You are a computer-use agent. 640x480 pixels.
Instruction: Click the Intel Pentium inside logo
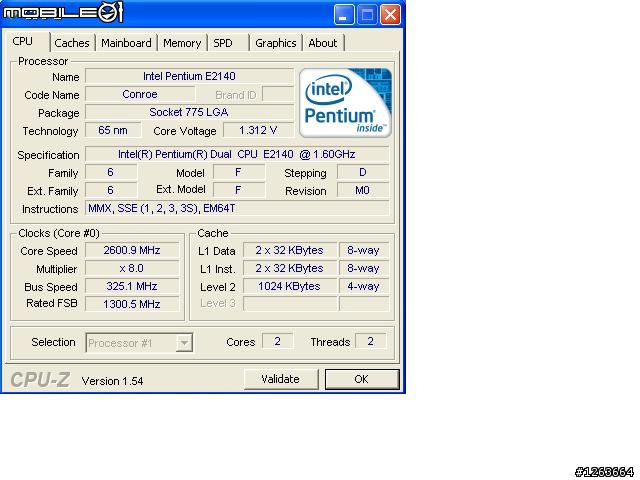(345, 103)
